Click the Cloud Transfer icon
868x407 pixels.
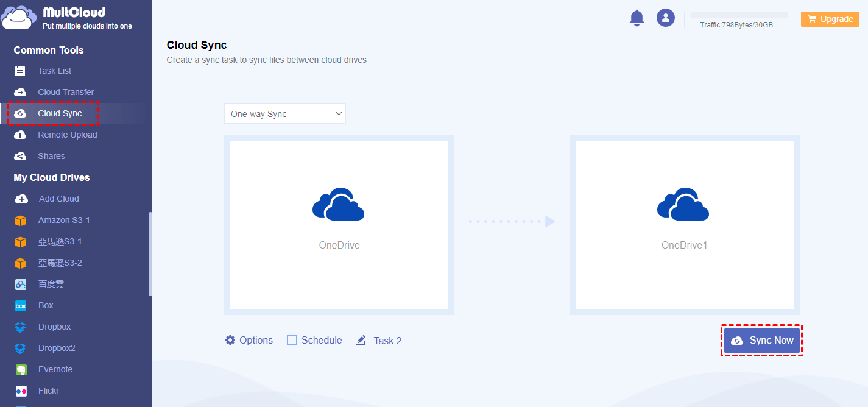[x=20, y=92]
